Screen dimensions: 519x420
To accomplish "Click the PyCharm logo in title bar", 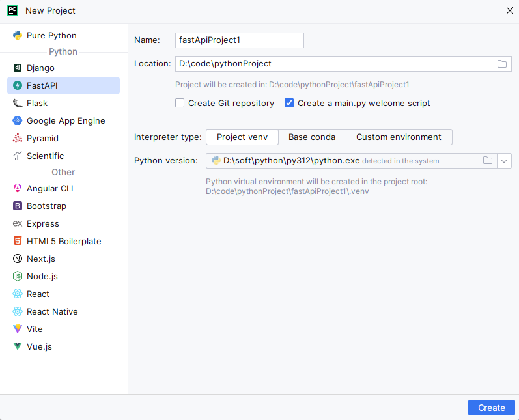I will [12, 10].
